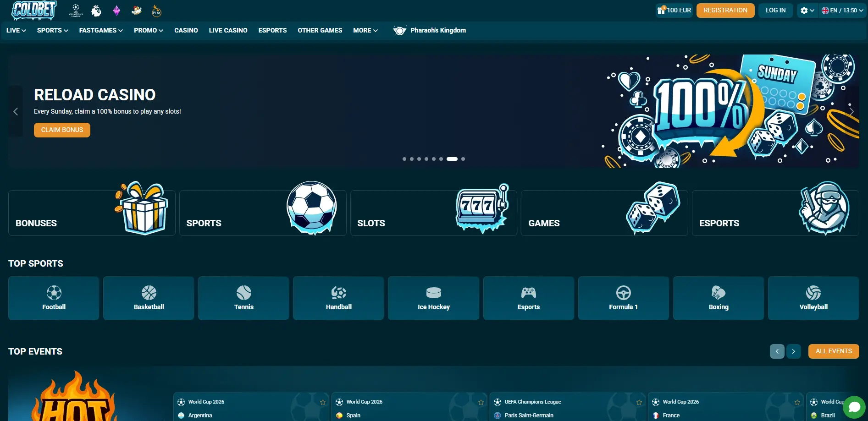Favorite the Argentina World Cup event star
The image size is (868, 421).
(323, 402)
